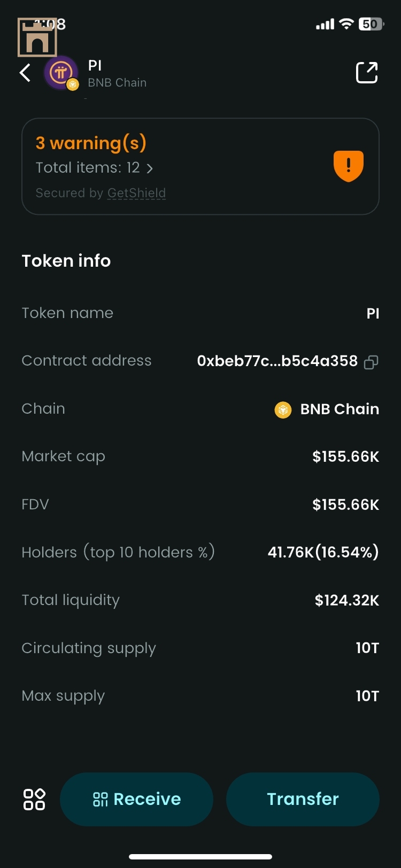Viewport: 401px width, 868px height.
Task: Tap the BNB Chain subtitle in header
Action: (117, 83)
